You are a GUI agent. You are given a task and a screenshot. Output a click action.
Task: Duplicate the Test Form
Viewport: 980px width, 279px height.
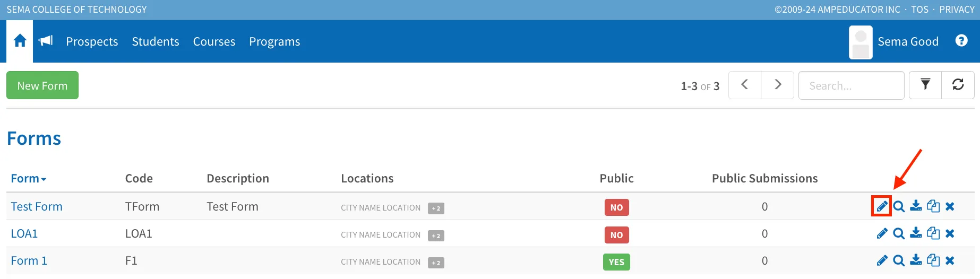point(933,206)
